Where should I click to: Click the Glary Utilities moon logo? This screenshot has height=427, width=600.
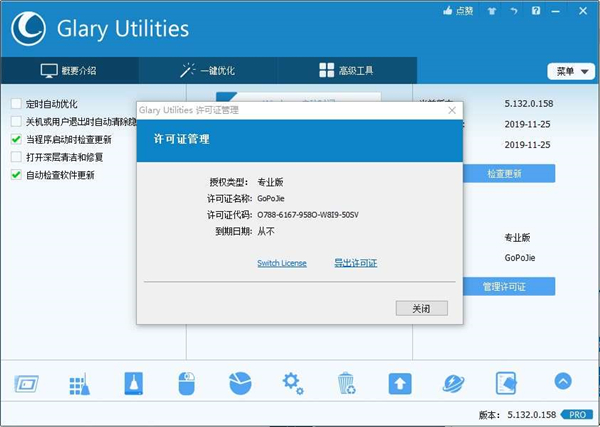click(x=28, y=29)
